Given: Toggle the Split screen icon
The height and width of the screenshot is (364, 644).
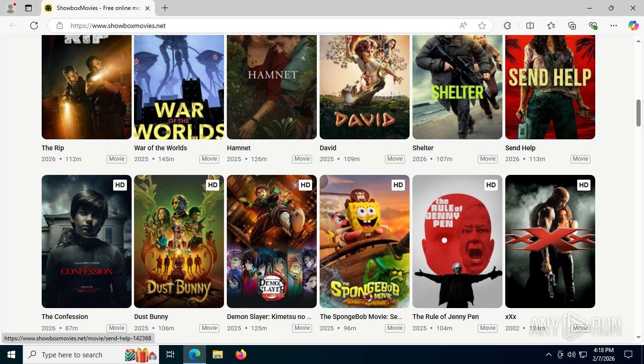Looking at the screenshot, I should click(530, 26).
